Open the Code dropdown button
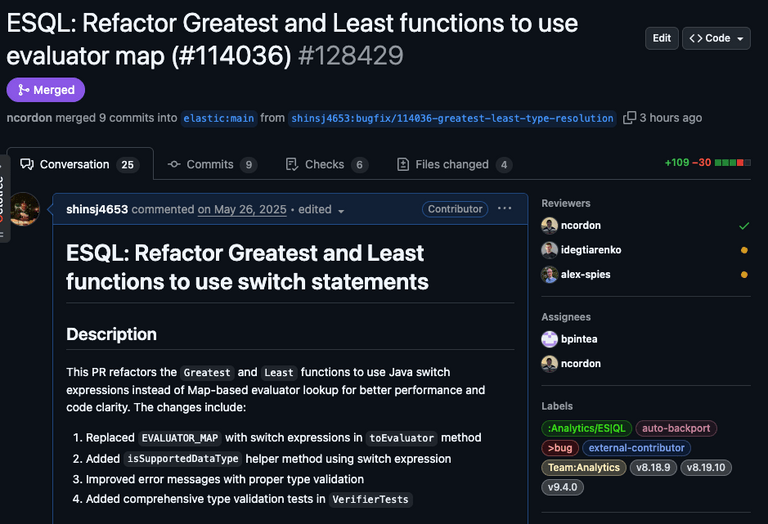Screen dimensions: 768x524 (x=716, y=38)
